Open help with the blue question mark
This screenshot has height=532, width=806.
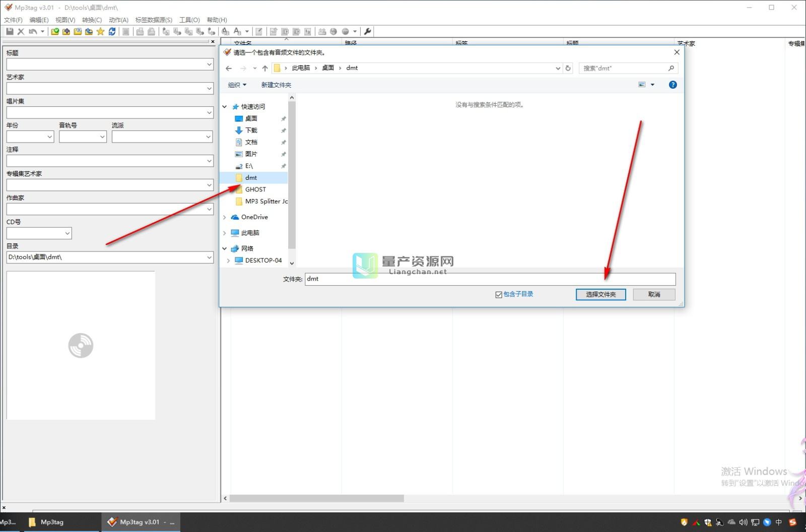pyautogui.click(x=673, y=85)
